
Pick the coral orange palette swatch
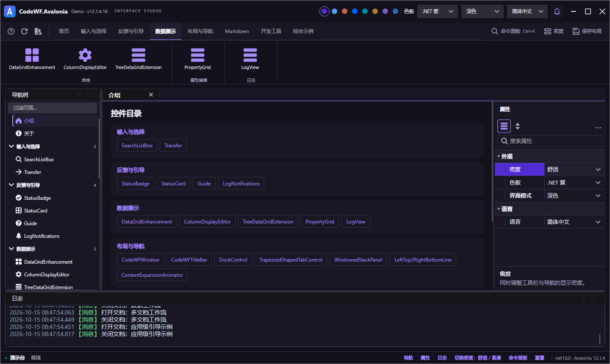click(x=344, y=11)
